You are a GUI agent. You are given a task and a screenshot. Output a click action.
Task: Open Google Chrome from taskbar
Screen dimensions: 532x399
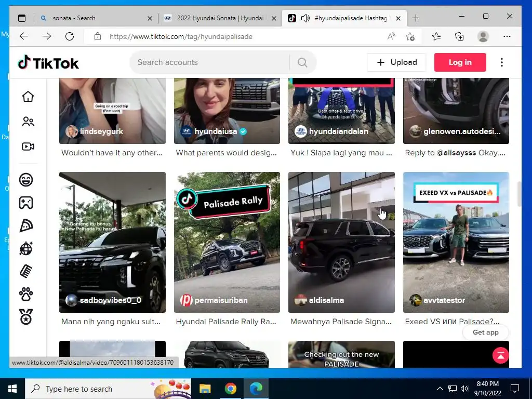point(230,389)
